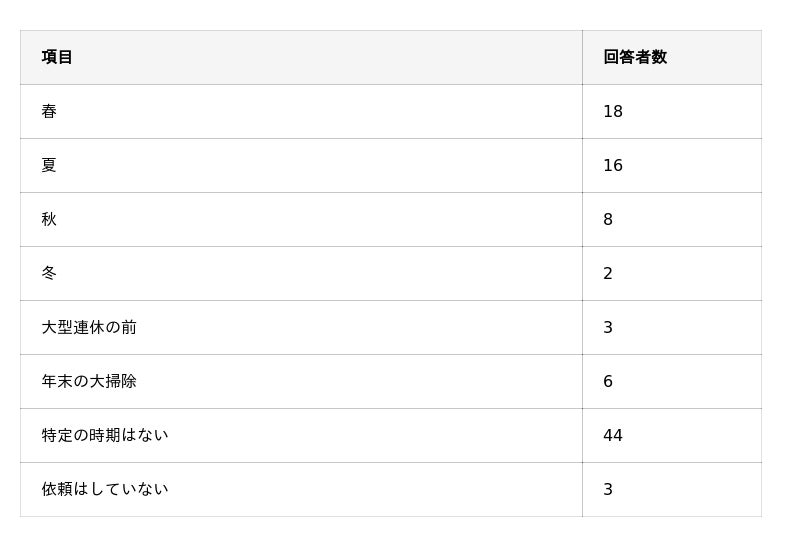800x547 pixels.
Task: Click the 冬 row label
Action: tap(49, 273)
